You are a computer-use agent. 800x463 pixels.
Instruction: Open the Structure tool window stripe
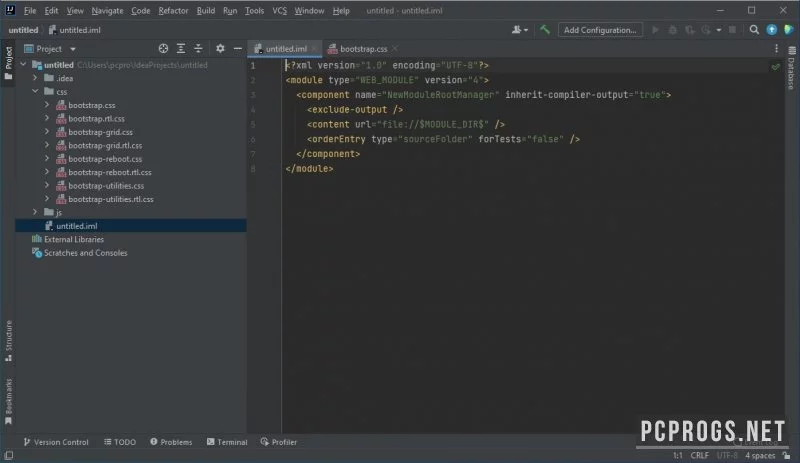[8, 341]
